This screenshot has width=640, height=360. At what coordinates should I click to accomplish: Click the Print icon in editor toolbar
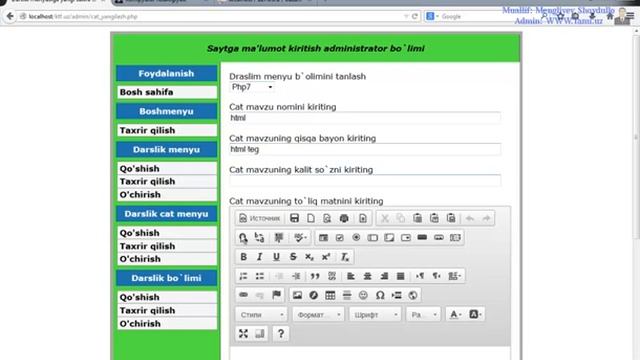pyautogui.click(x=344, y=218)
